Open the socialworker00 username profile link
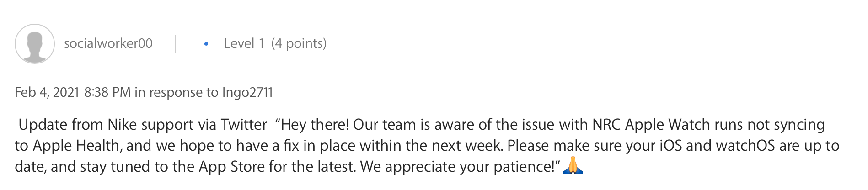This screenshot has width=868, height=190. click(108, 43)
